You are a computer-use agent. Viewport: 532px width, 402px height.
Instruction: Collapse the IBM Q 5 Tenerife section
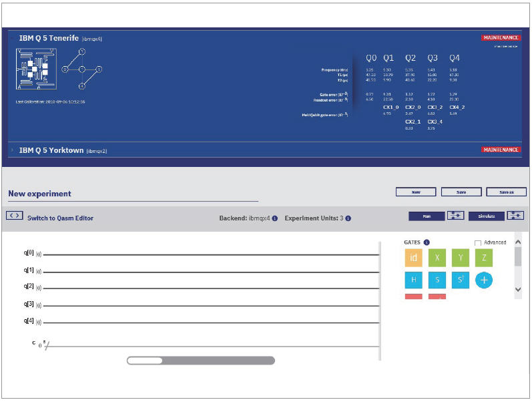13,38
